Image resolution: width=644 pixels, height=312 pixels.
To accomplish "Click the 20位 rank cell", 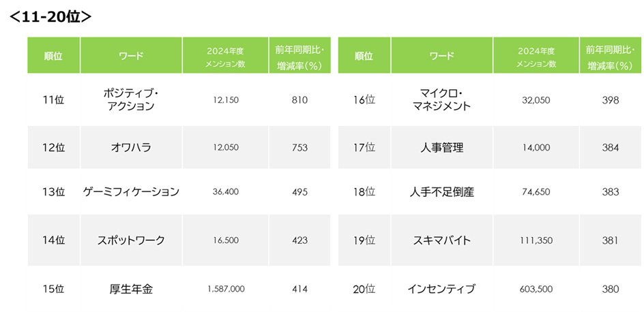I will tap(364, 289).
